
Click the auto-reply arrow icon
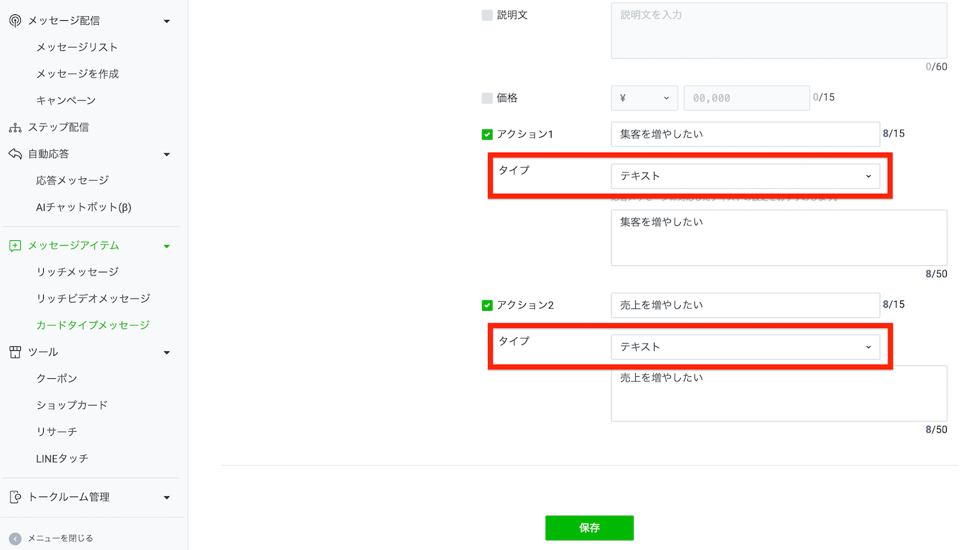(x=15, y=154)
